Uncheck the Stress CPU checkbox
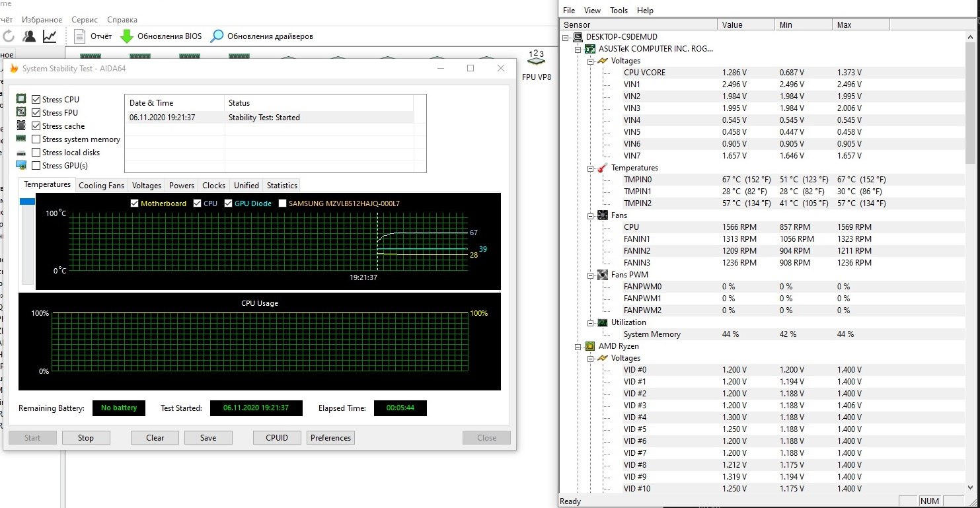 36,99
